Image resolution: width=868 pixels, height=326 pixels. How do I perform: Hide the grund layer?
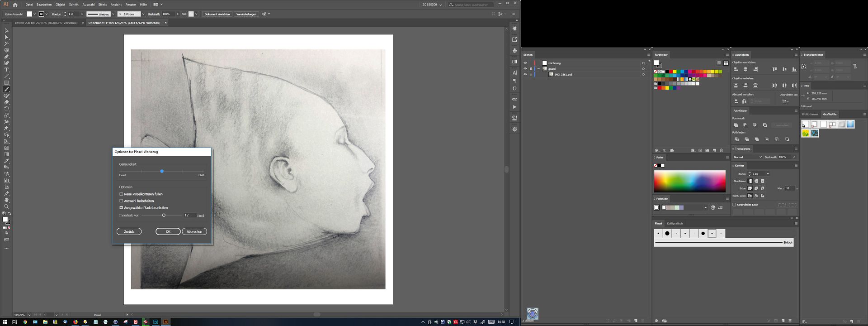click(525, 69)
